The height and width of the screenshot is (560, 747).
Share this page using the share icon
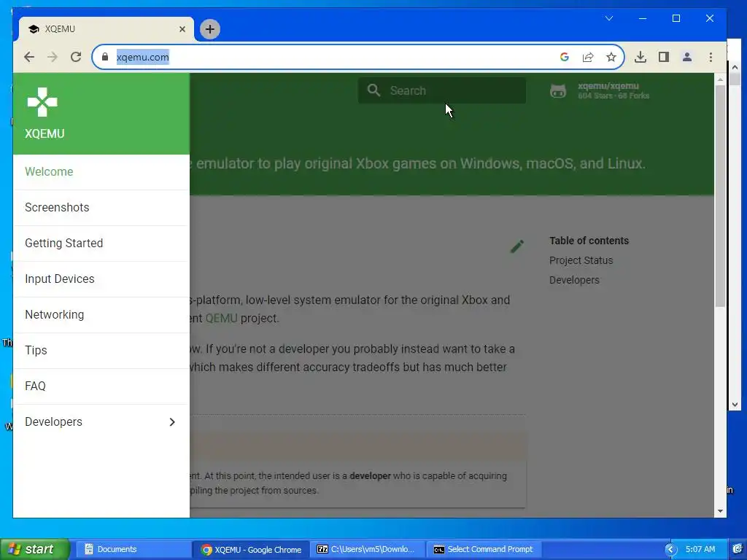coord(588,57)
